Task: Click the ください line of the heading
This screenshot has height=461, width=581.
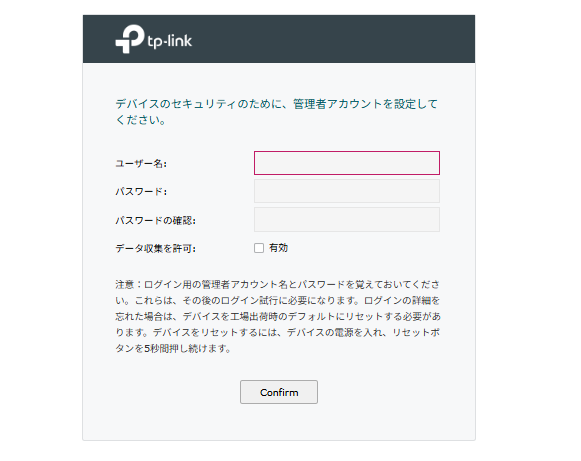Action: coord(141,120)
